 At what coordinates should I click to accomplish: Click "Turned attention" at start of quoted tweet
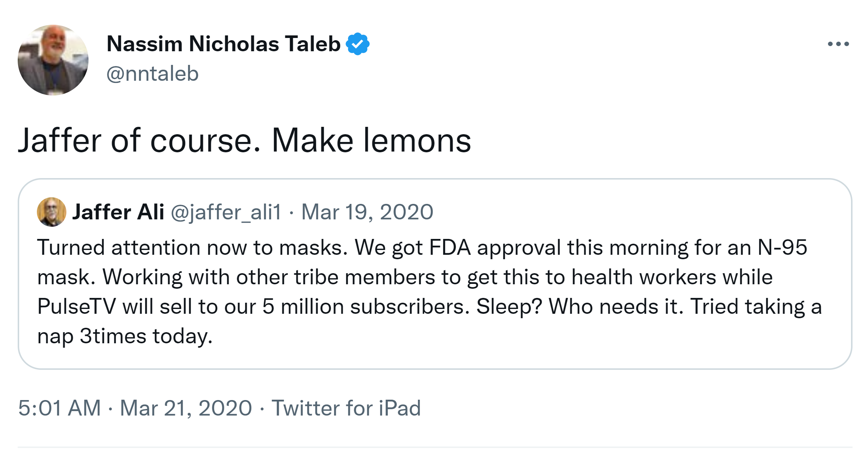point(118,247)
